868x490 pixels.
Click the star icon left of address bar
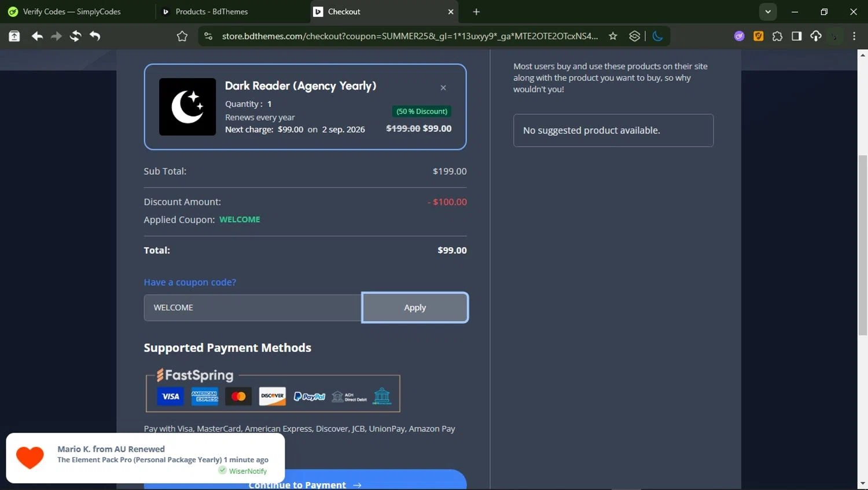[x=182, y=36]
